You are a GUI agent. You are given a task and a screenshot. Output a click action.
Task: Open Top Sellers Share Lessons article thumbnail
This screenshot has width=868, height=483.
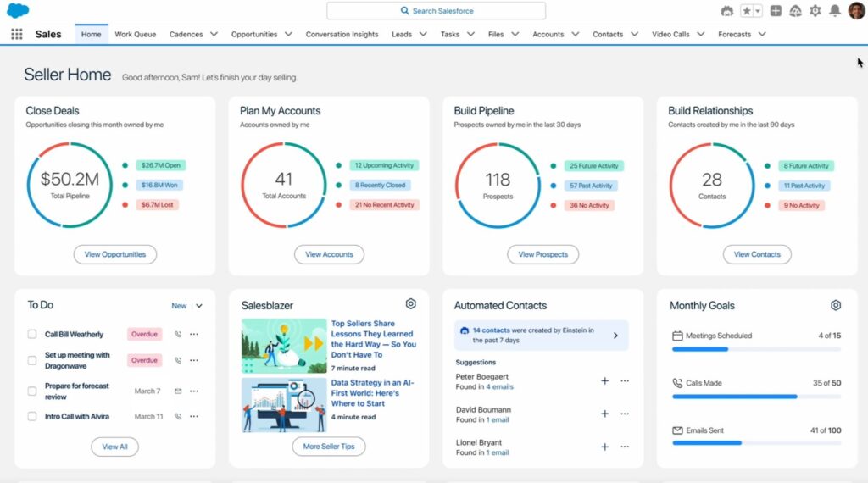click(x=284, y=346)
